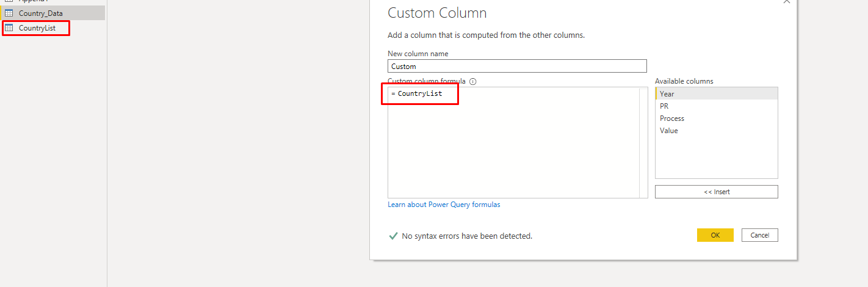The image size is (868, 287).
Task: Select PR in Available columns
Action: [716, 106]
